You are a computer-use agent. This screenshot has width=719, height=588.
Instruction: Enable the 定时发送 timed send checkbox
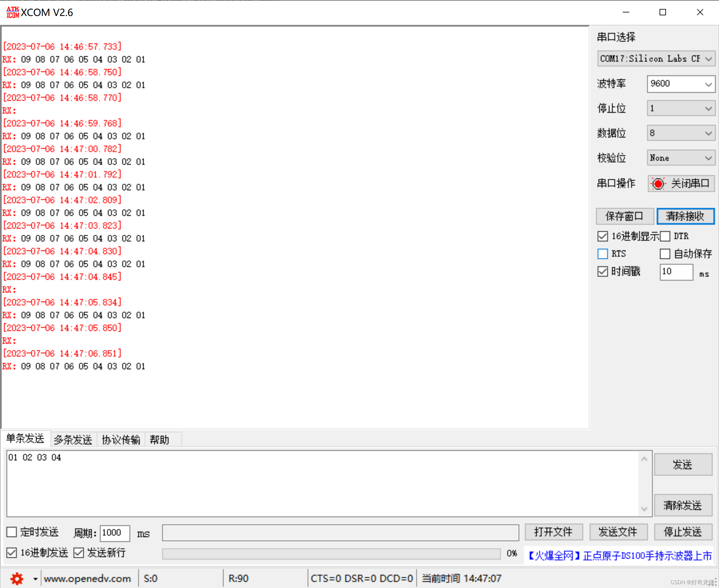point(12,532)
